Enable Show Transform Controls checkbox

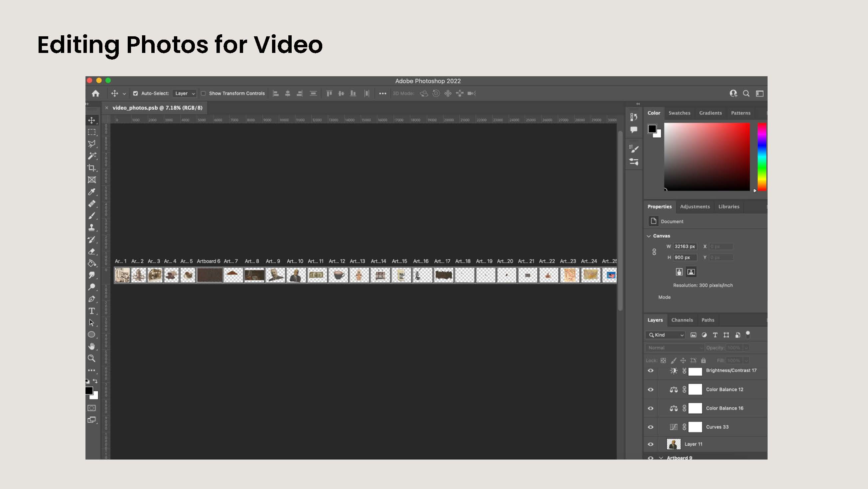203,94
